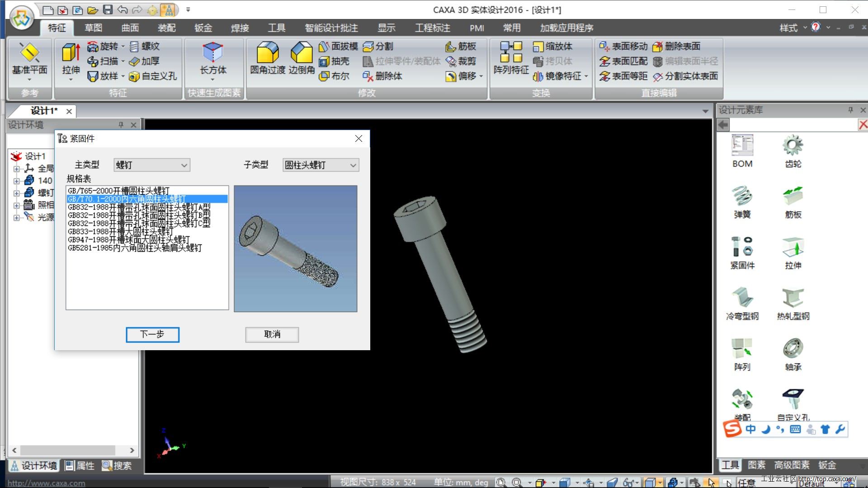Close the 紧固件 dialog
868x488 pixels.
click(x=359, y=139)
